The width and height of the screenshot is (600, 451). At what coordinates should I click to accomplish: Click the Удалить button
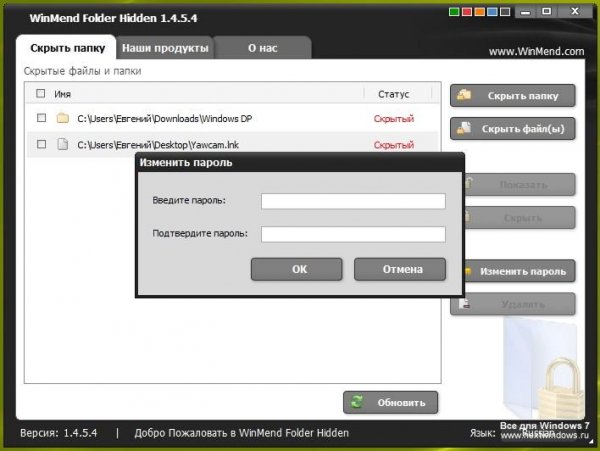[513, 304]
